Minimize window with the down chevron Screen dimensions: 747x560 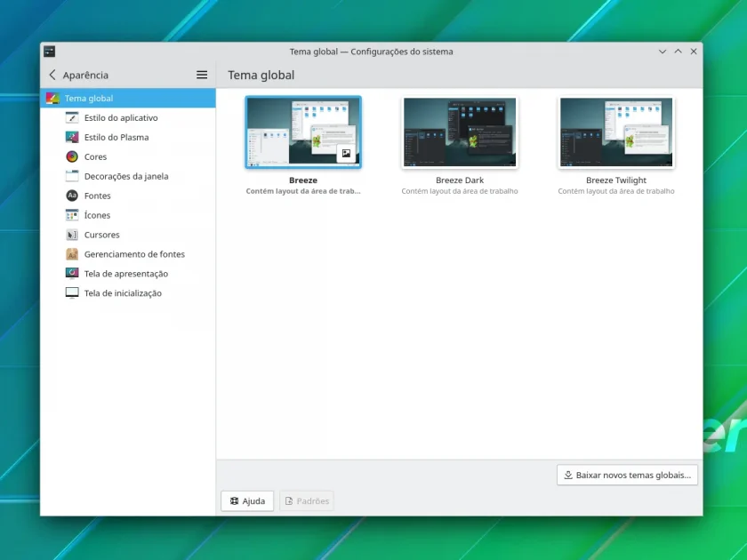pyautogui.click(x=663, y=52)
